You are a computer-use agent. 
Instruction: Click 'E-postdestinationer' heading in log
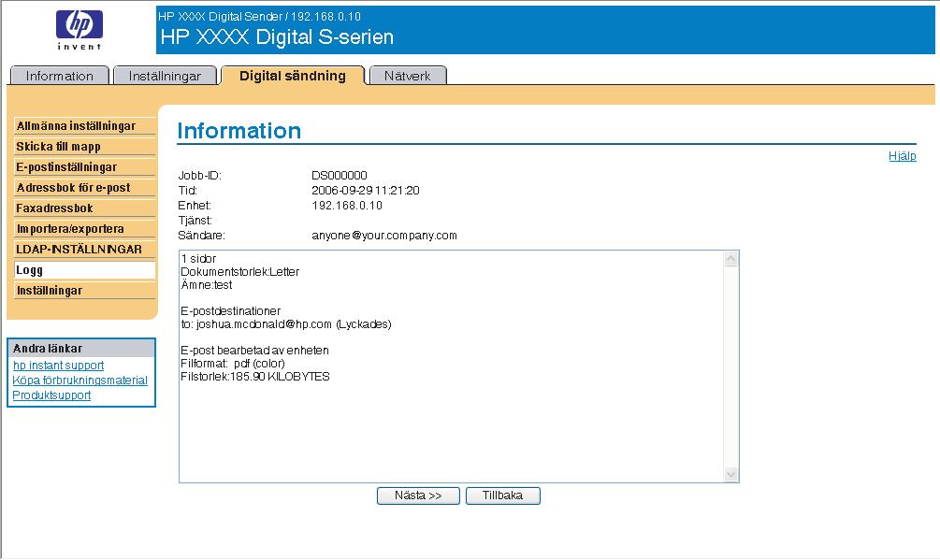231,311
